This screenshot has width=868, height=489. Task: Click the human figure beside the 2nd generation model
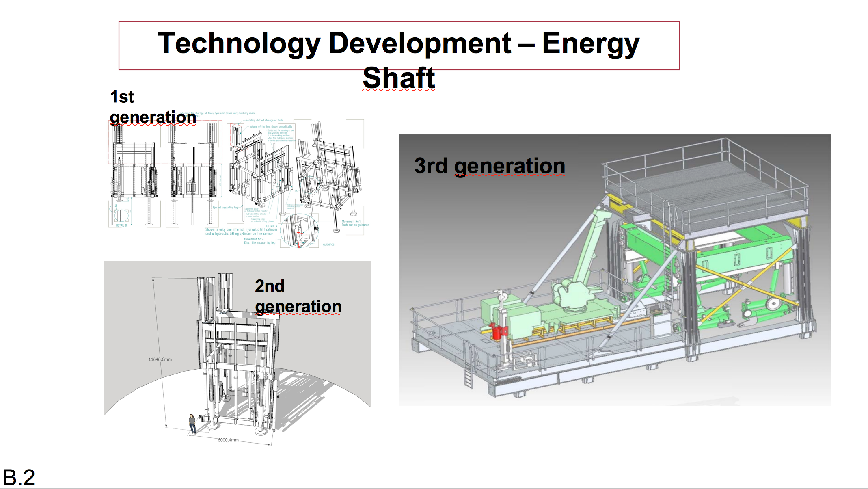pos(192,424)
